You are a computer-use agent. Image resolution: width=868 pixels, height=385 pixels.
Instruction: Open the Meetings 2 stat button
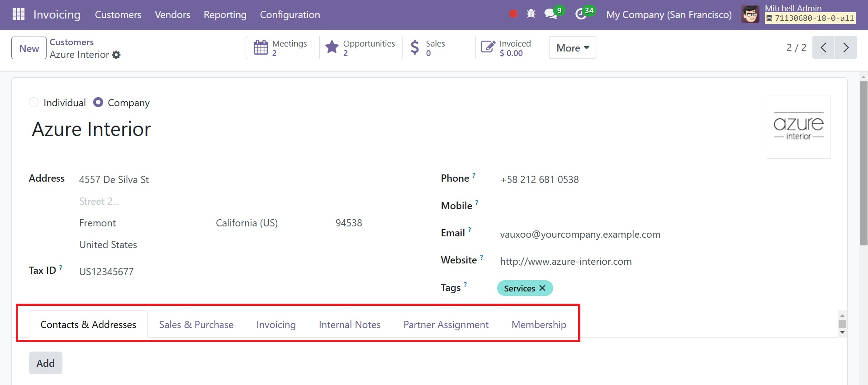[x=283, y=47]
